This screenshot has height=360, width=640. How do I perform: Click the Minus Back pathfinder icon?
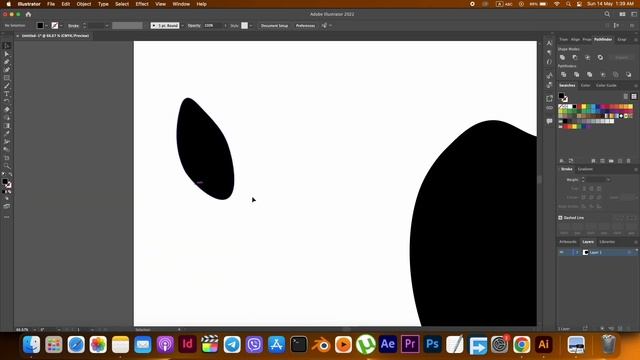click(x=629, y=75)
